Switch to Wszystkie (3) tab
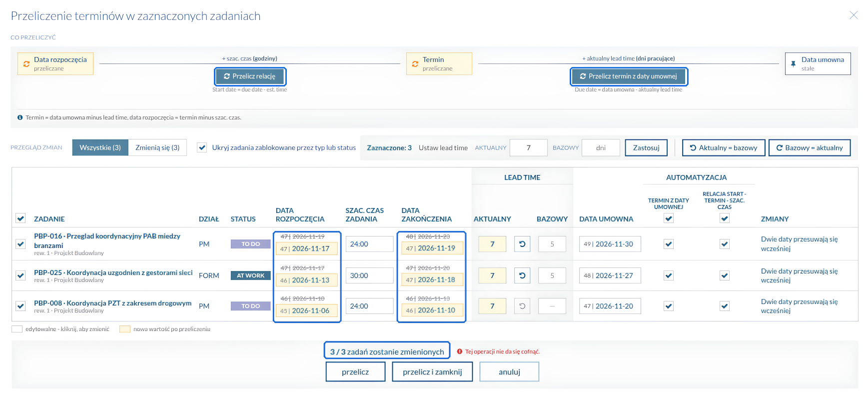Viewport: 868px width, 395px height. point(100,147)
